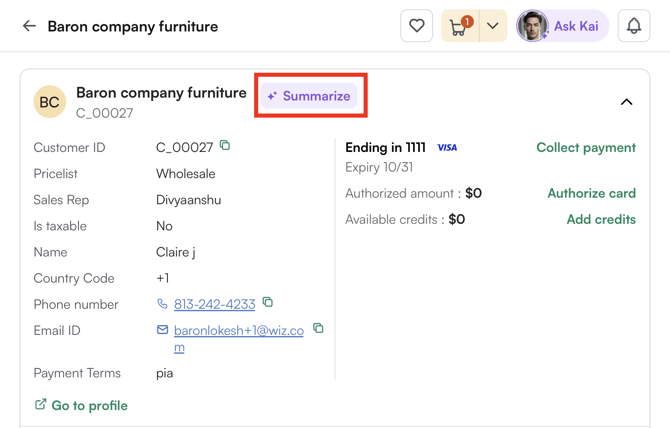Copy the Customer ID C_00027
Image resolution: width=670 pixels, height=428 pixels.
225,146
